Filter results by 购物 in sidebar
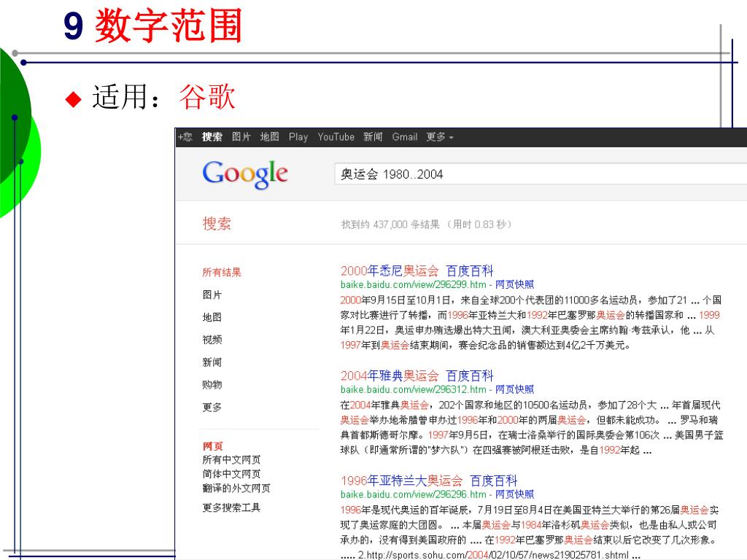Image resolution: width=747 pixels, height=560 pixels. [212, 385]
